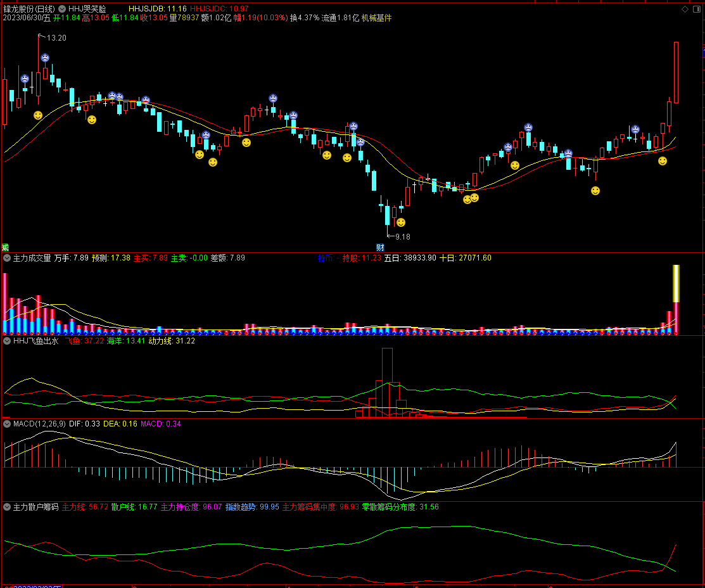Open the HHJ飞鱼出水 panel dropdown arrow
The height and width of the screenshot is (588, 705).
click(x=6, y=341)
